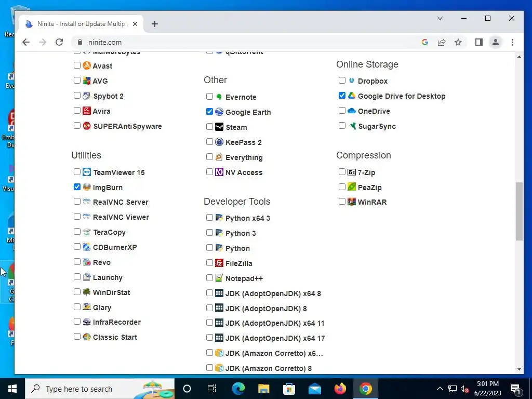Check the TeraCopy checkbox

tap(77, 231)
